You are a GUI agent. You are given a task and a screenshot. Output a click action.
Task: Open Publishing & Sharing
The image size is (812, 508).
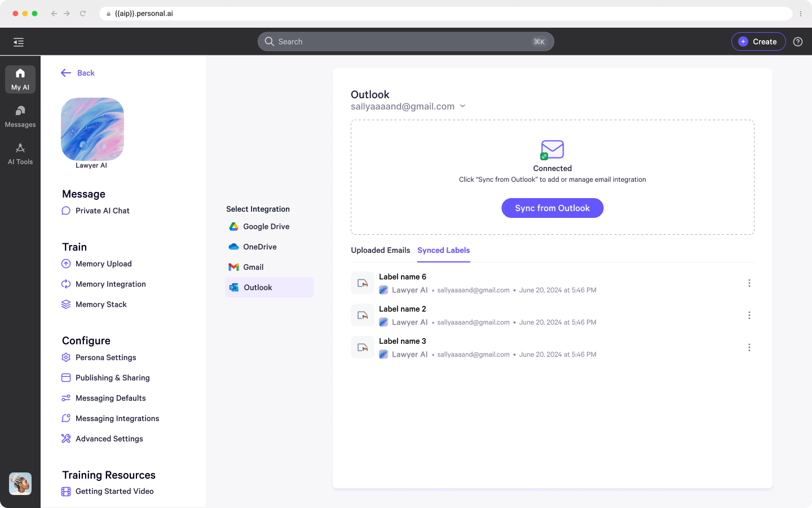pyautogui.click(x=105, y=378)
